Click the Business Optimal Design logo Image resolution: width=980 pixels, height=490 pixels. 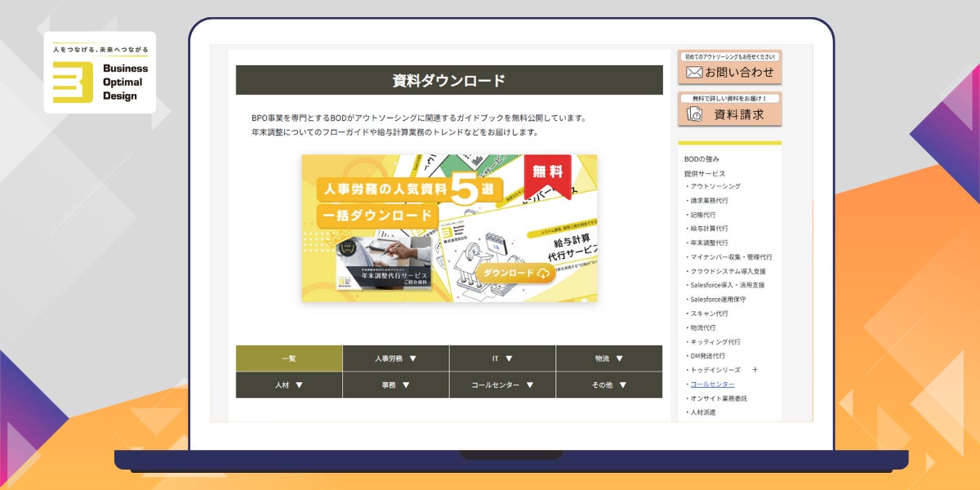point(100,73)
